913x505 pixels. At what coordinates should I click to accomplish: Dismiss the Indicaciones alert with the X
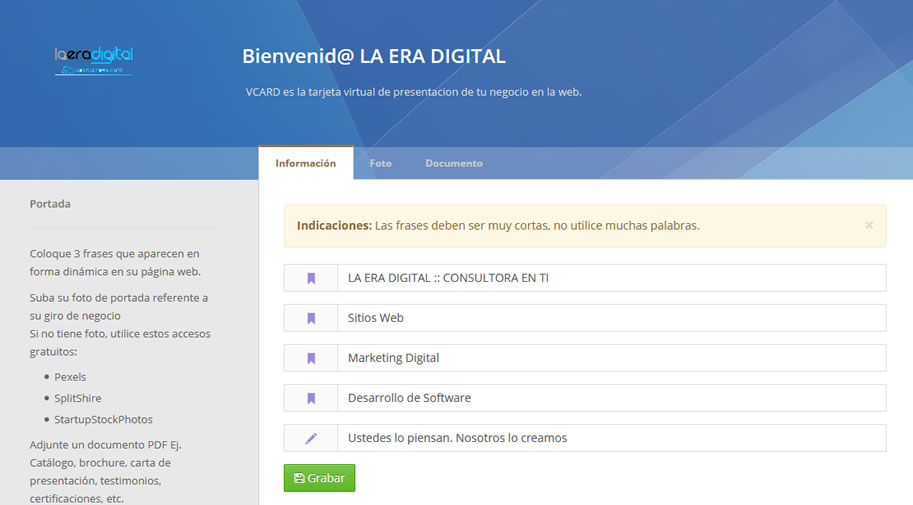click(x=868, y=225)
